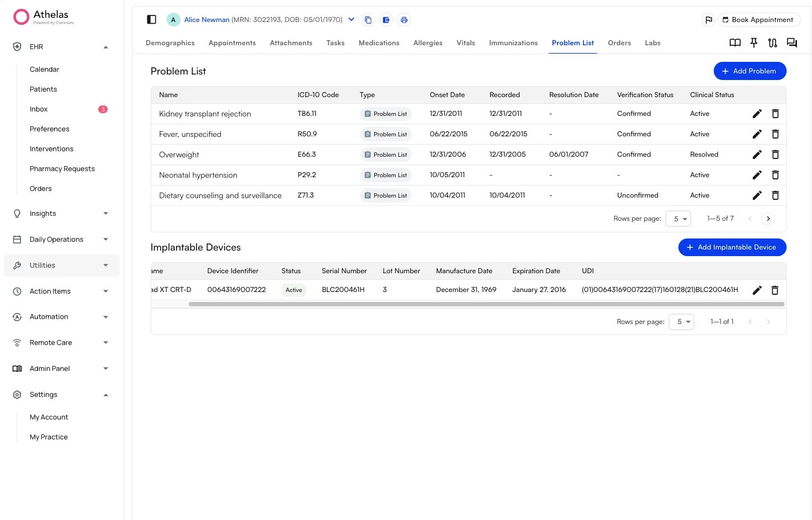
Task: Open the Attachments tab
Action: pyautogui.click(x=291, y=43)
